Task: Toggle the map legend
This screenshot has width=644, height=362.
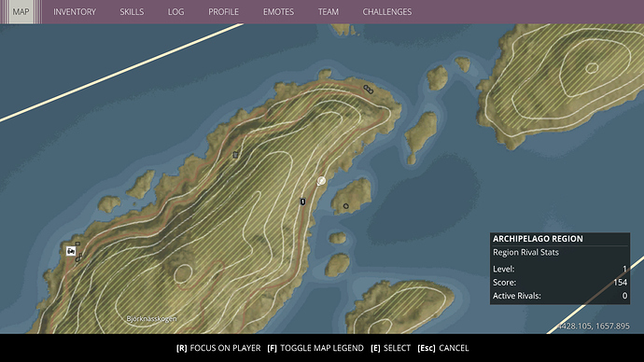Action: click(315, 348)
